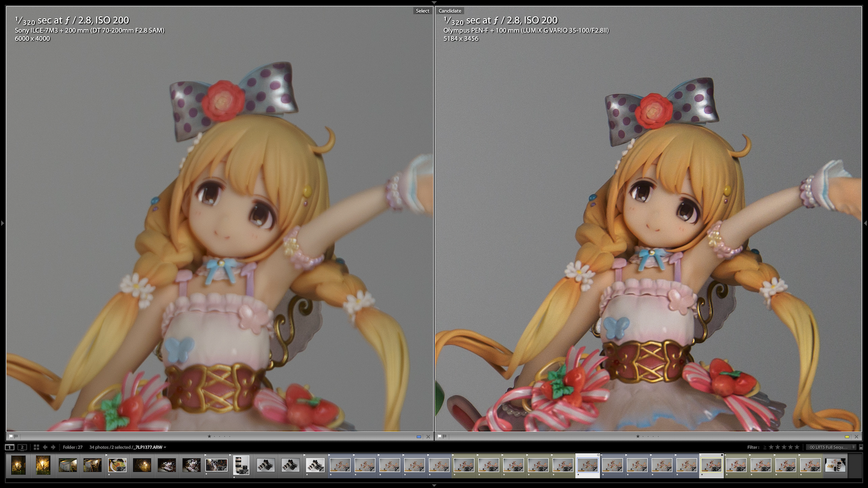Image resolution: width=868 pixels, height=488 pixels.
Task: Go back with the filmstrip left arrow
Action: click(45, 447)
